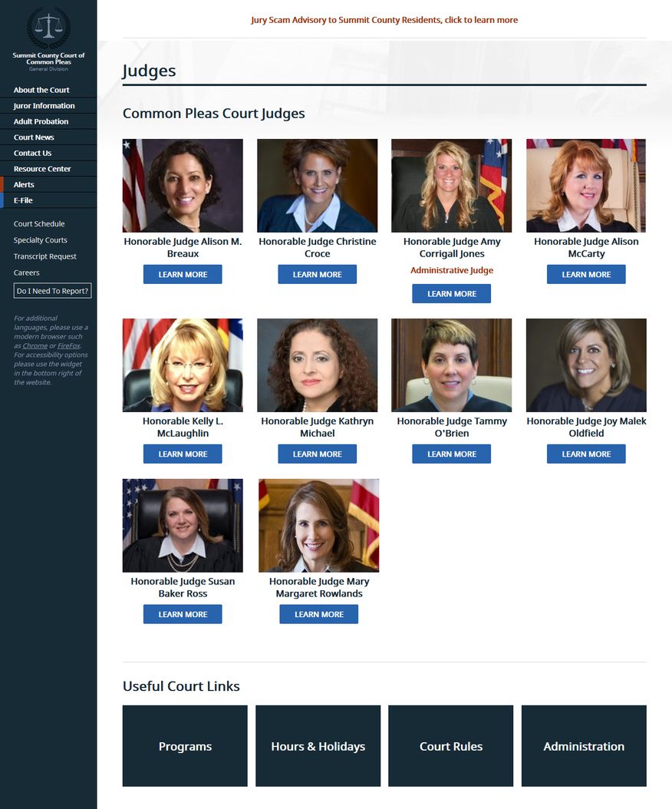Click Learn More under Judge Alison M. Breaux

click(183, 275)
